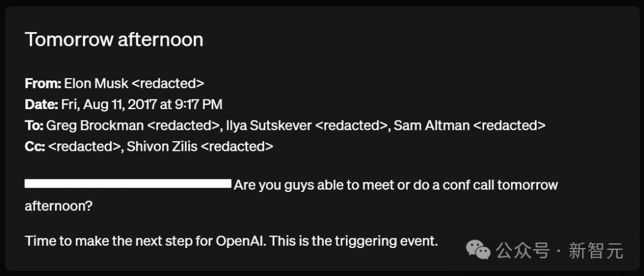Screen dimensions: 644x276
Task: Click the "Time to make the next step" line
Action: click(231, 241)
